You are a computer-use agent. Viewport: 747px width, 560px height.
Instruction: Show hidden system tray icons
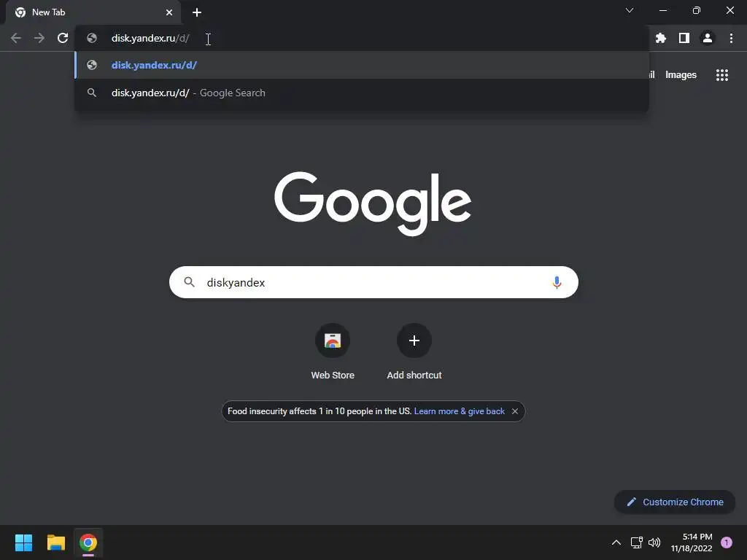616,542
